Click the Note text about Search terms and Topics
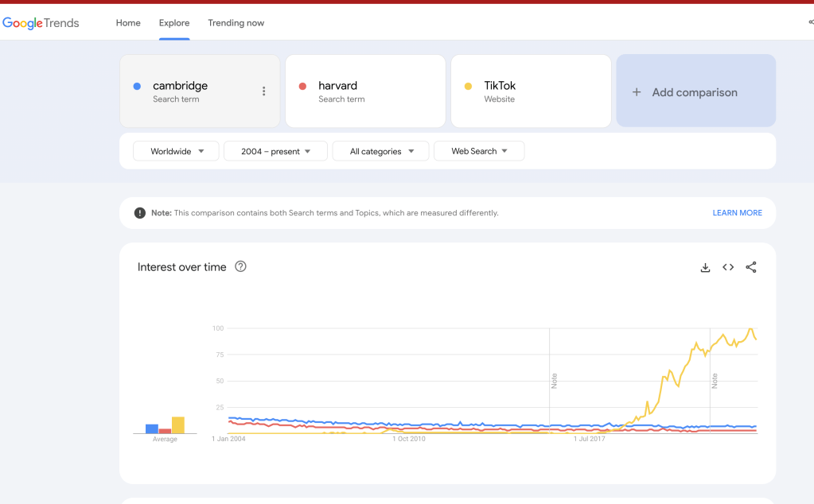 coord(325,213)
